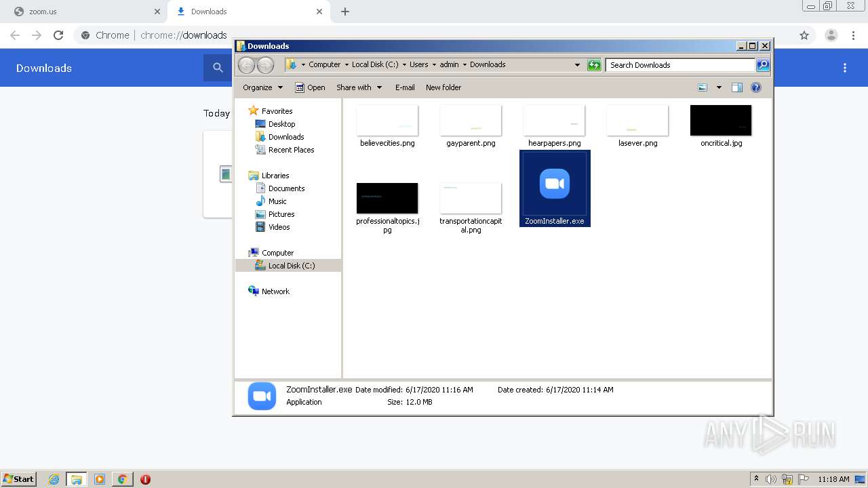Click admin in breadcrumb path

pyautogui.click(x=449, y=65)
